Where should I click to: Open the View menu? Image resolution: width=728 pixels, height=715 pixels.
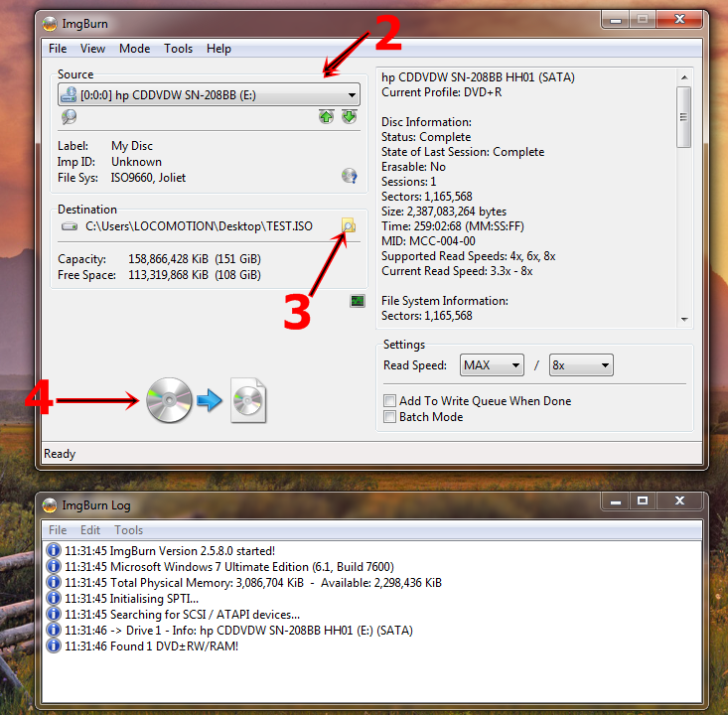92,49
